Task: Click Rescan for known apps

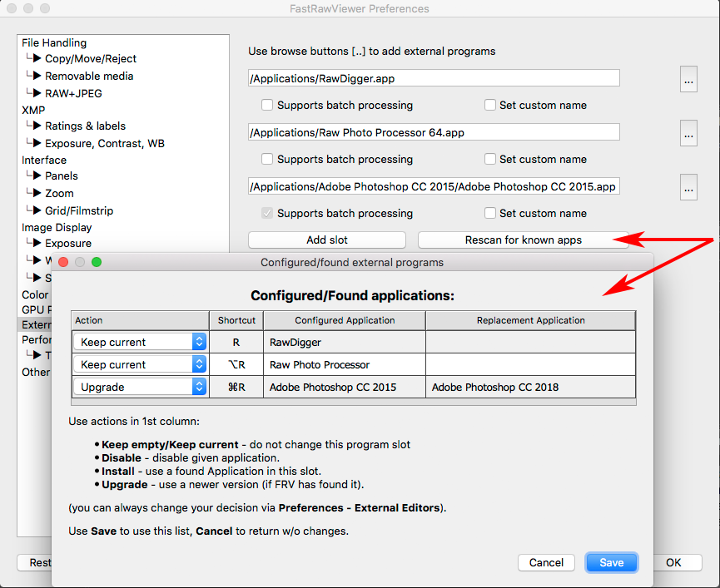Action: coord(523,240)
